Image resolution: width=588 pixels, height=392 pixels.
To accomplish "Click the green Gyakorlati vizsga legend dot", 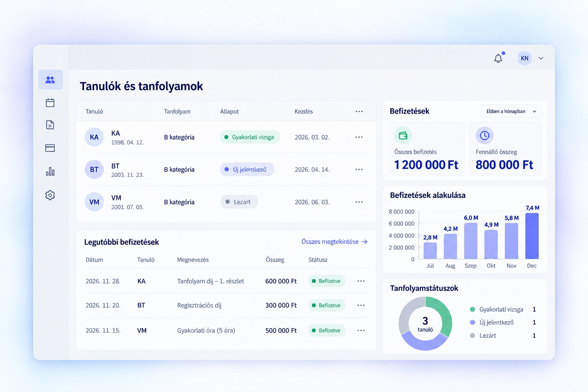I will pyautogui.click(x=472, y=309).
